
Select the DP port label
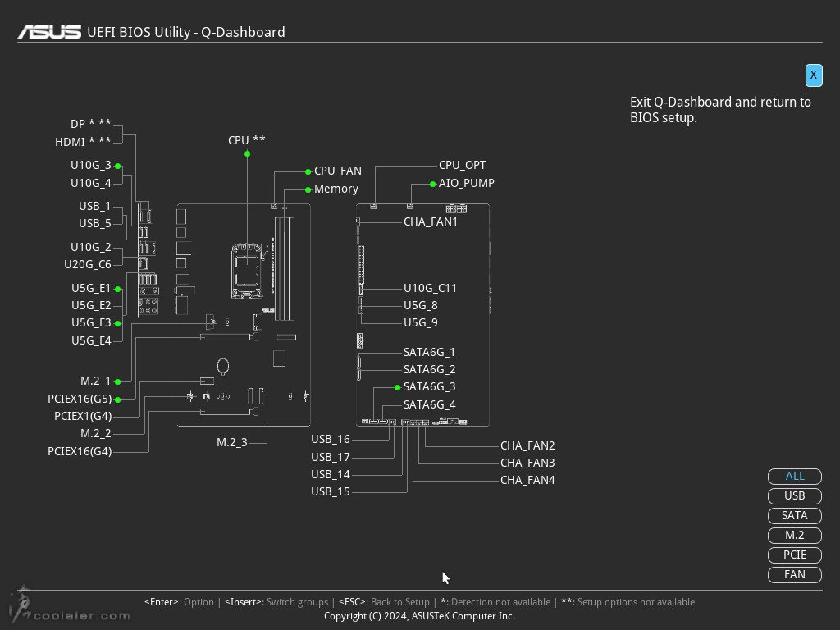pyautogui.click(x=90, y=124)
